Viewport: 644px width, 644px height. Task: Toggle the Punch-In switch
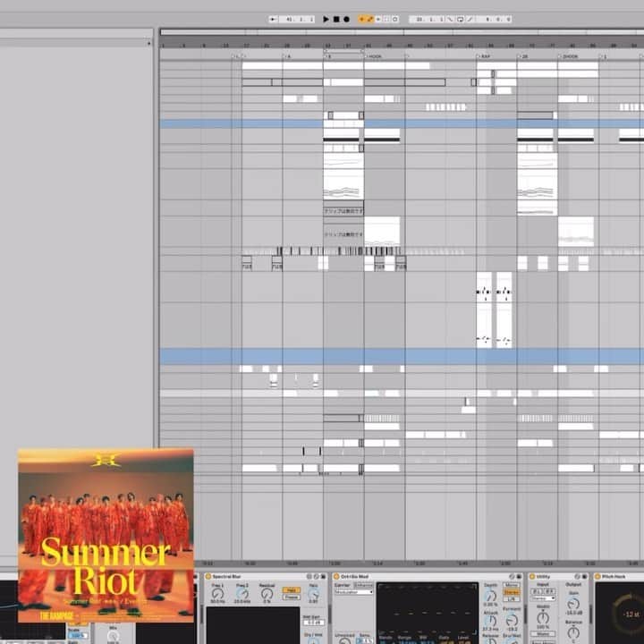450,19
